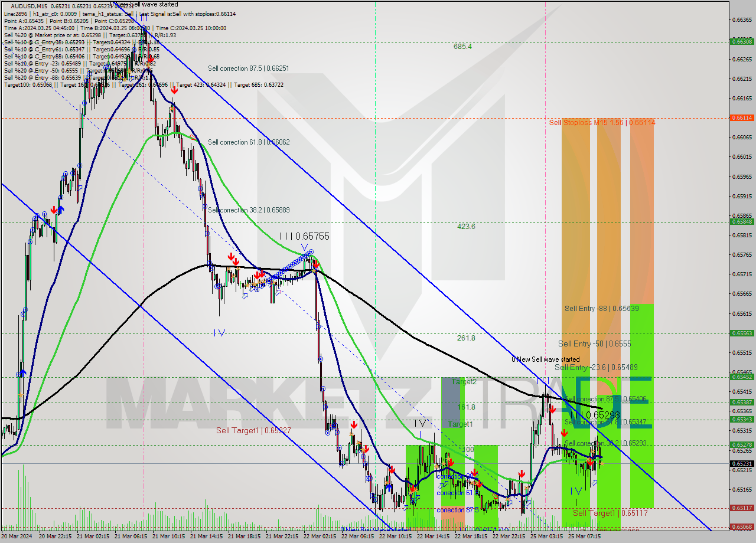Click the 0.65068 price axis tag
The height and width of the screenshot is (543, 756).
point(742,526)
